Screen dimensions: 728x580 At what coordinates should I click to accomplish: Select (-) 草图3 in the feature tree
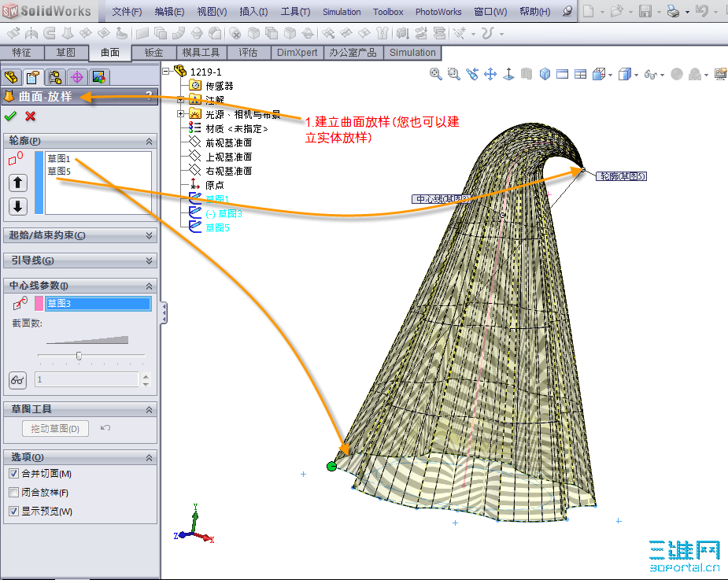pyautogui.click(x=224, y=213)
